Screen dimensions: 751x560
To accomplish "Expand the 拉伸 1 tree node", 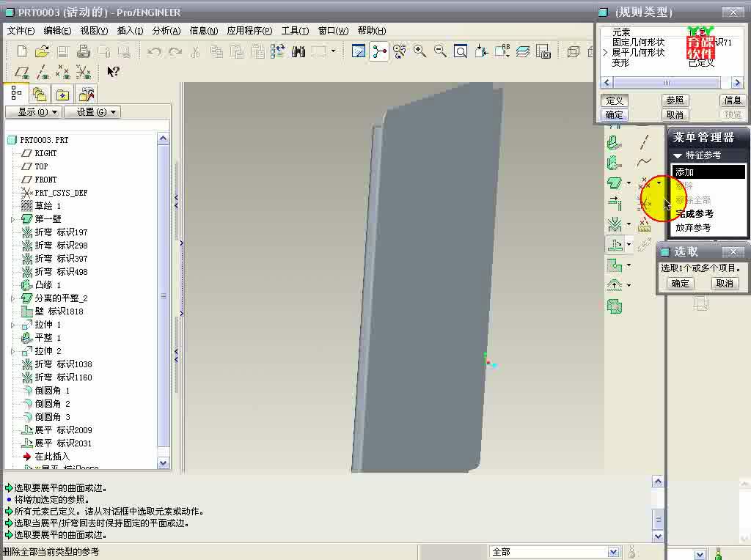I will (x=13, y=325).
